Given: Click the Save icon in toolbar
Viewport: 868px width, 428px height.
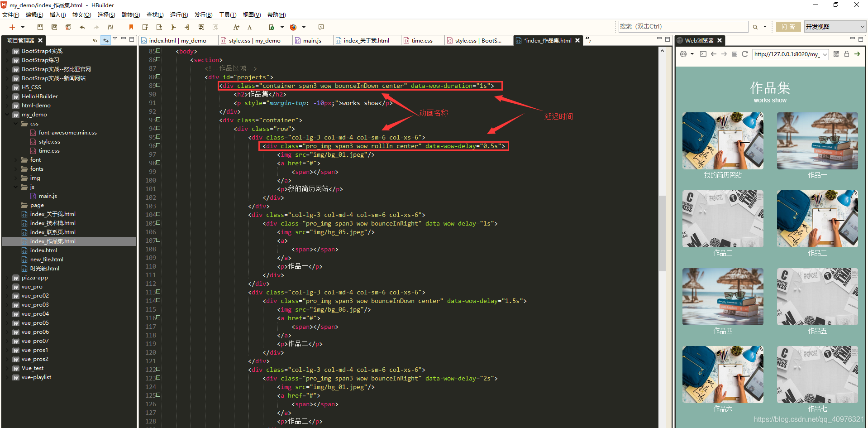Looking at the screenshot, I should [x=40, y=27].
